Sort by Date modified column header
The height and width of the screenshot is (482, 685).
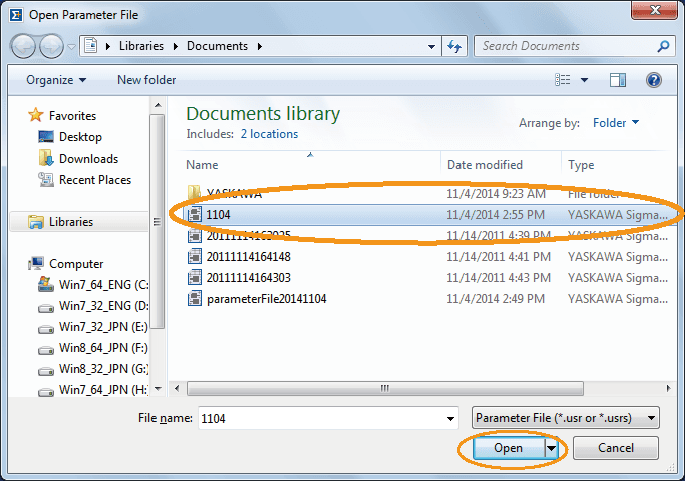(x=485, y=165)
